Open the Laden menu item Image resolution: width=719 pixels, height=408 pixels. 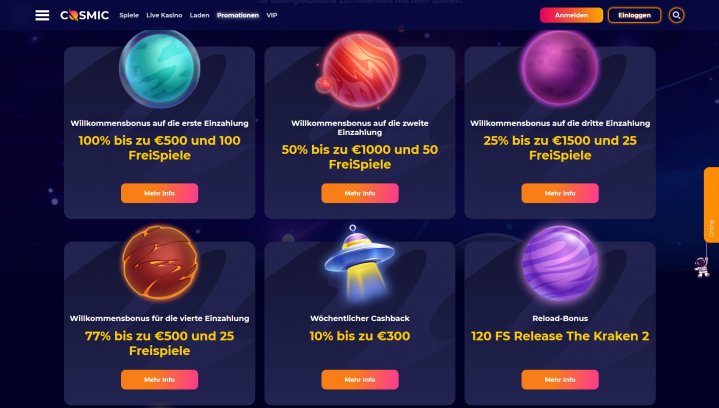[x=199, y=15]
